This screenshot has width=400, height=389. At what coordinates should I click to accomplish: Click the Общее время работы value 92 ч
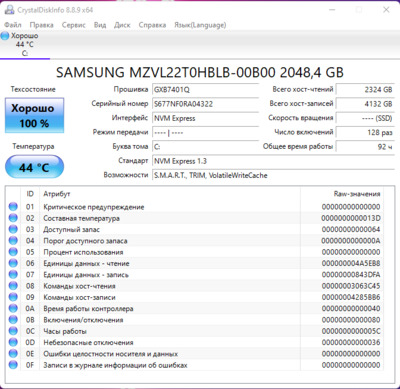365,147
